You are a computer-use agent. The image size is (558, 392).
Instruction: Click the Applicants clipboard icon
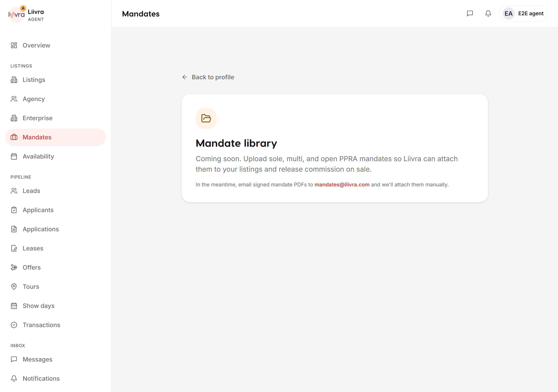point(14,210)
